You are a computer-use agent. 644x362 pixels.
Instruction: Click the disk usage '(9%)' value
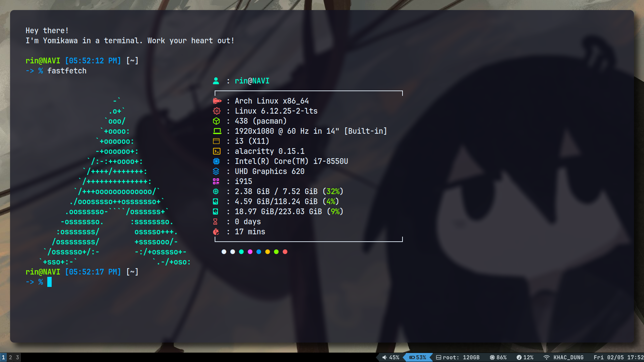[335, 212]
